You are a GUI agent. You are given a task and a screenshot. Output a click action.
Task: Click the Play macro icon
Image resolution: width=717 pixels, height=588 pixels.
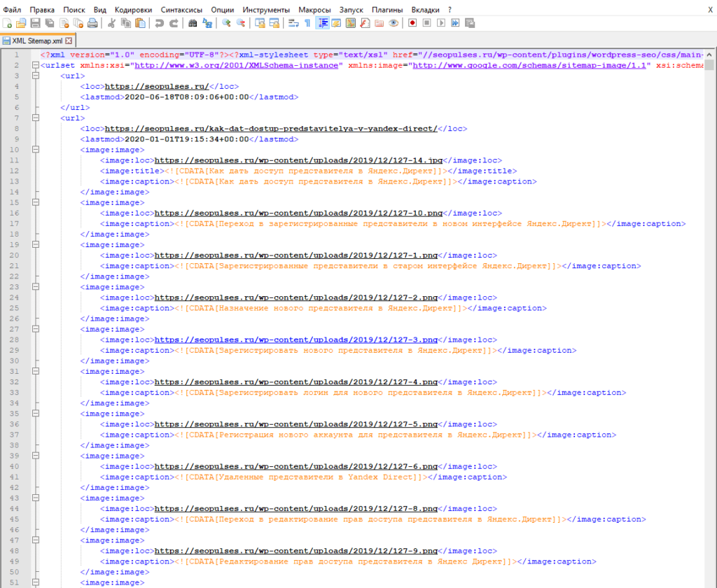440,23
